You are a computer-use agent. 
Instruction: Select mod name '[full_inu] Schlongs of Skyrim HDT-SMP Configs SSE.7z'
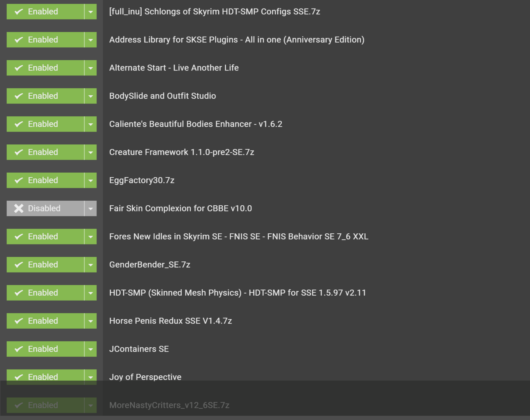pyautogui.click(x=215, y=12)
